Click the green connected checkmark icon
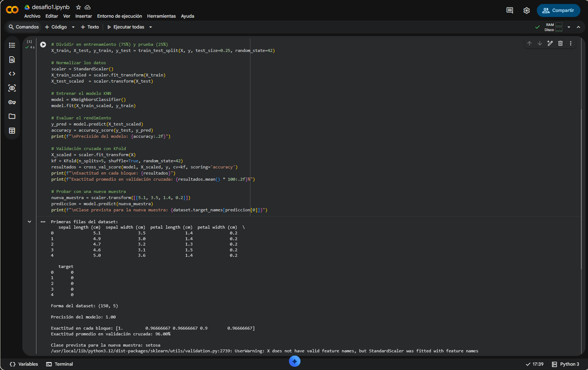Viewport: 588px width, 370px height. tap(537, 27)
